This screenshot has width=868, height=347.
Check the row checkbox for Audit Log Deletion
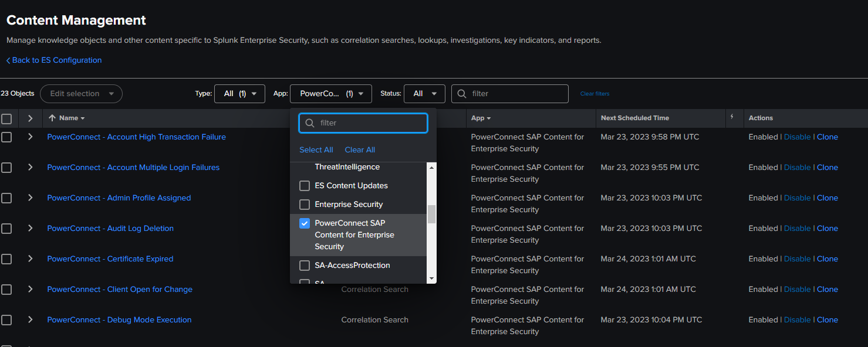[x=7, y=228]
